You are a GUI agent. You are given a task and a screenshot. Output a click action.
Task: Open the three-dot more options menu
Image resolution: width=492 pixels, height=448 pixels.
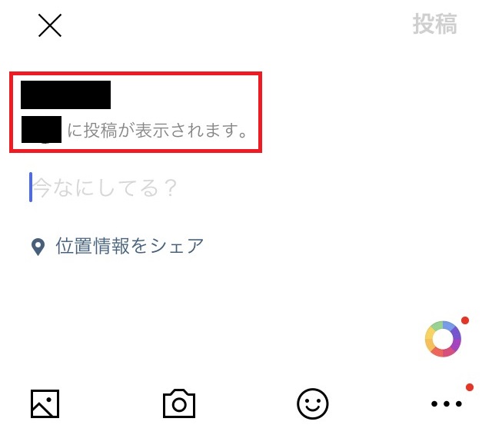tap(446, 403)
